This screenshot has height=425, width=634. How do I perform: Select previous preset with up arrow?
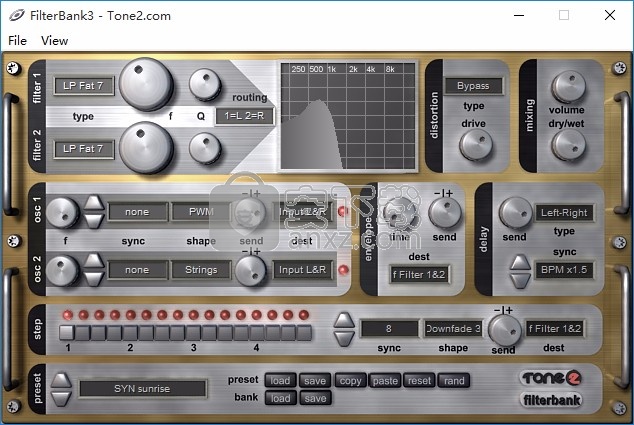click(61, 380)
